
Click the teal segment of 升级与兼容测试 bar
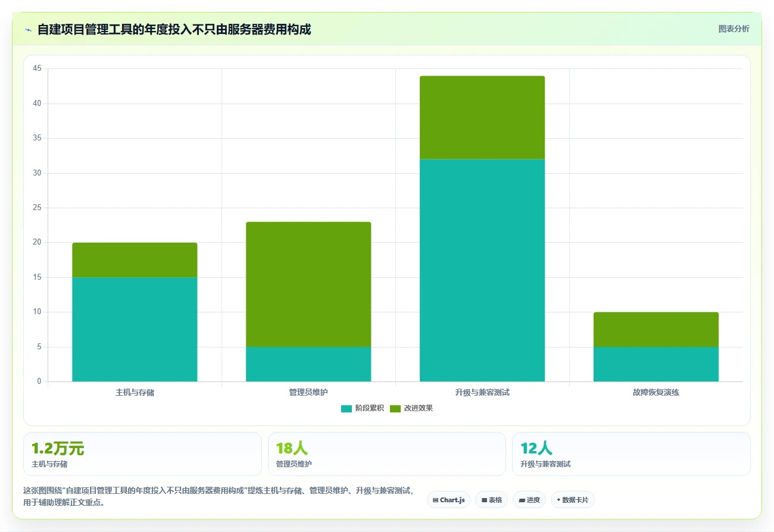[482, 270]
